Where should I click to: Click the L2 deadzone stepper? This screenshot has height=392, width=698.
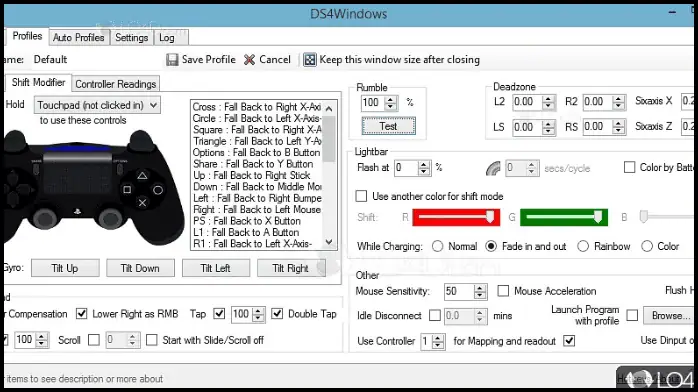coord(548,102)
